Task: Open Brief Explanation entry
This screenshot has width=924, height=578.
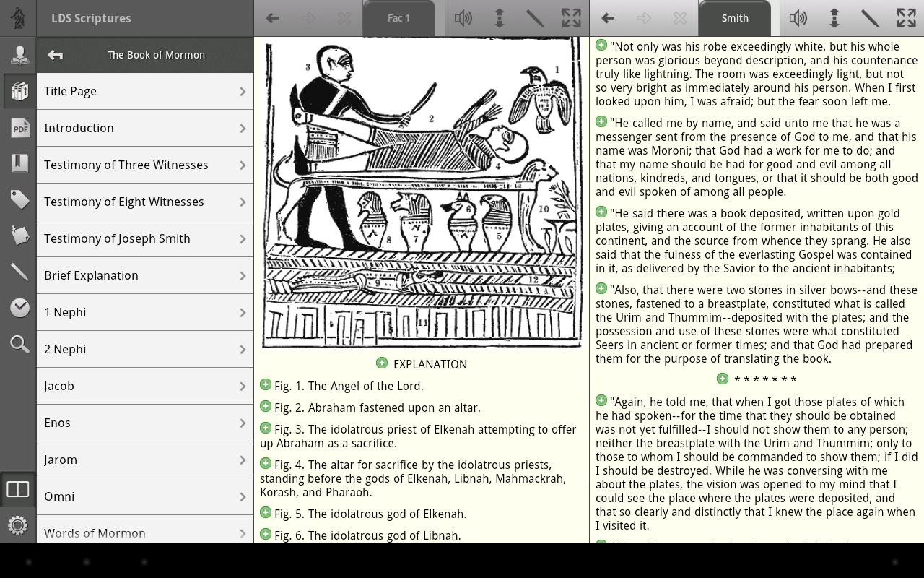Action: 145,275
